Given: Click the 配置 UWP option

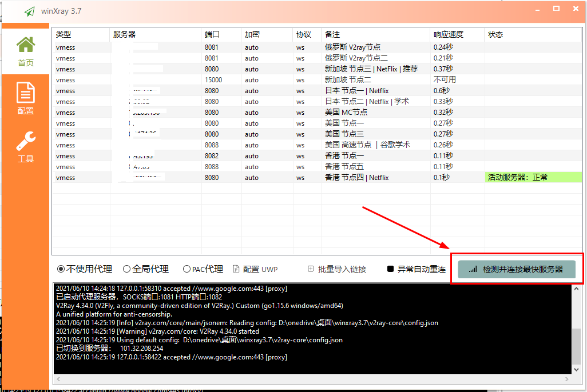Looking at the screenshot, I should [x=255, y=269].
